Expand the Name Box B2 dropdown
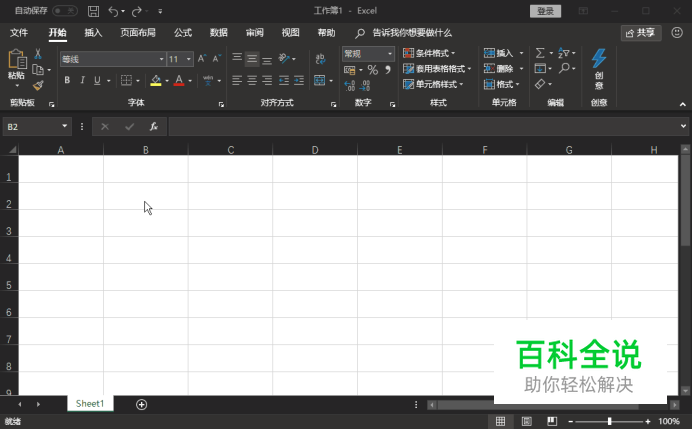The height and width of the screenshot is (429, 692). coord(64,126)
